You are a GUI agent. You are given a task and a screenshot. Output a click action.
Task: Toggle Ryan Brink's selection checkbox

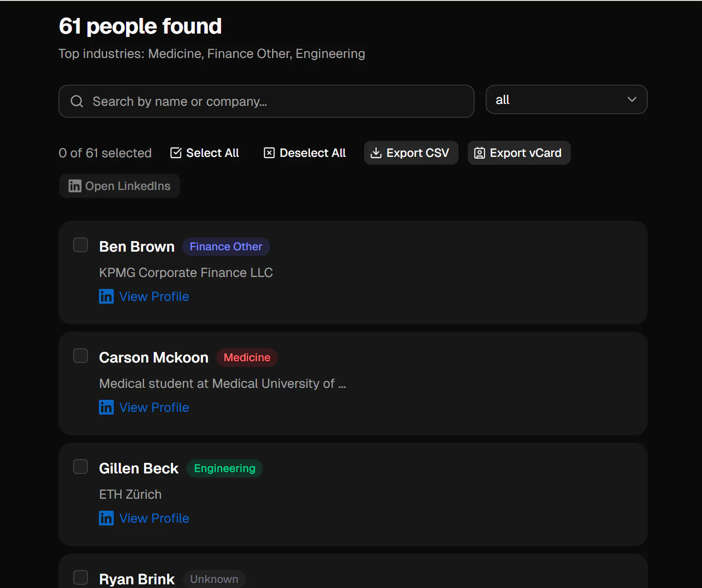[x=81, y=577]
